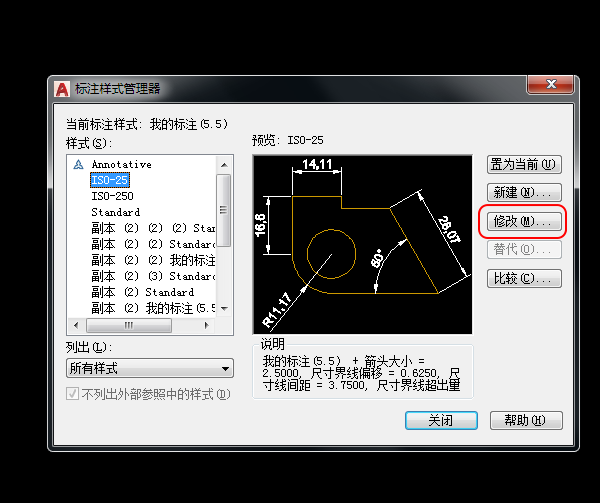Click the horizontal scroll right arrow
This screenshot has width=600, height=503.
207,325
